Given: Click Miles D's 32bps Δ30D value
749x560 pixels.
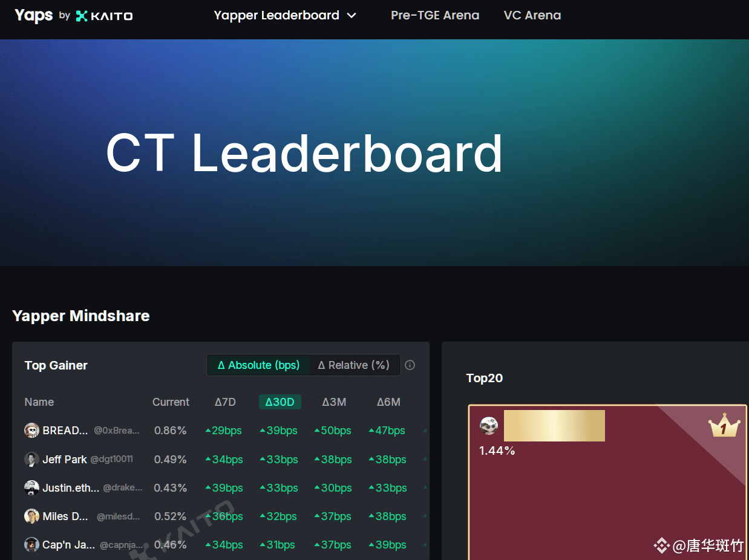Looking at the screenshot, I should coord(278,516).
